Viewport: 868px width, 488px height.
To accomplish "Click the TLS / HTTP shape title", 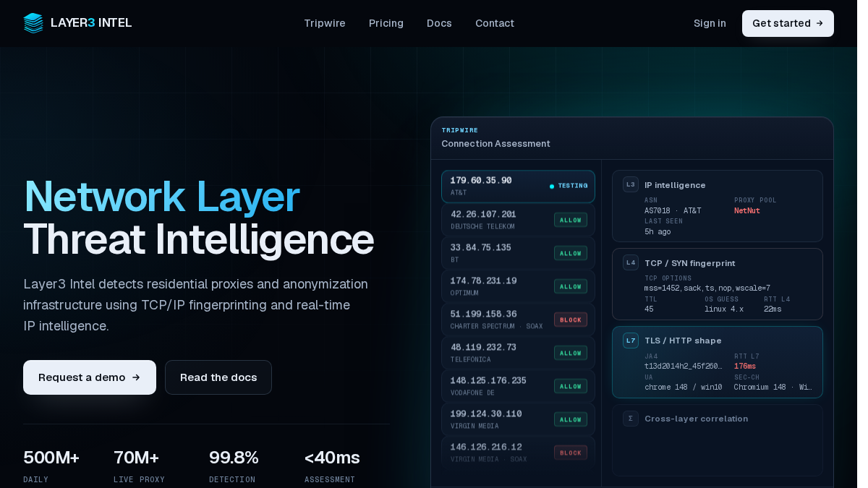I will (x=683, y=341).
